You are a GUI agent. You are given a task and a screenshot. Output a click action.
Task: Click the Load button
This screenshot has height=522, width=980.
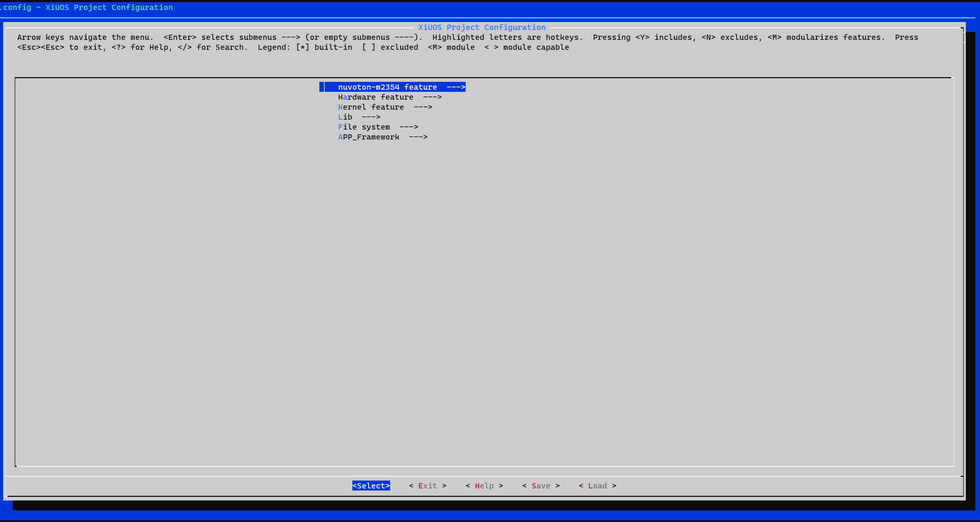pos(598,486)
